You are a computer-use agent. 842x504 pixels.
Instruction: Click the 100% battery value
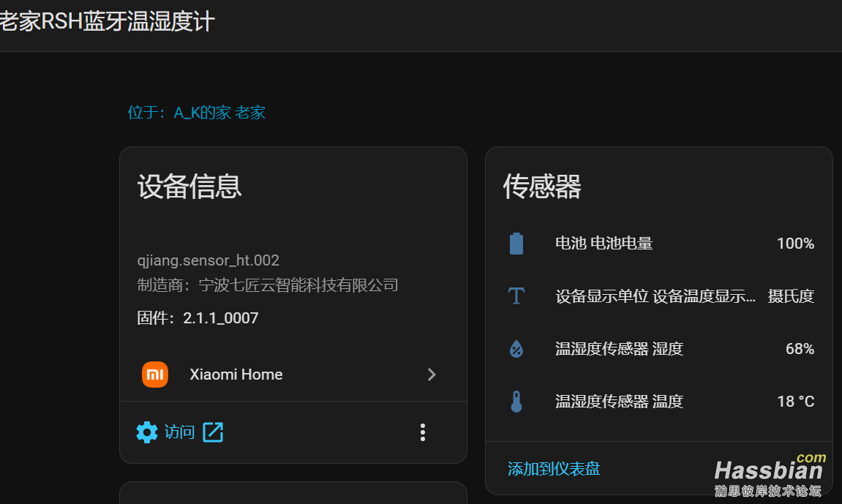pyautogui.click(x=795, y=243)
